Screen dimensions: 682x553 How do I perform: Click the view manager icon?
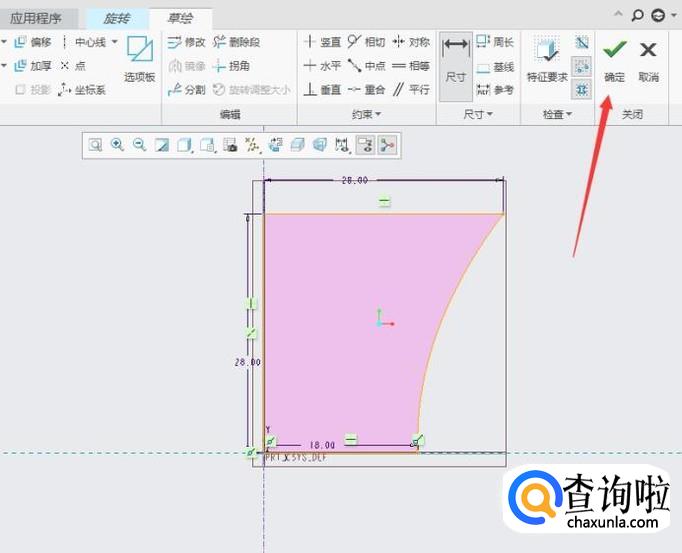tap(230, 145)
